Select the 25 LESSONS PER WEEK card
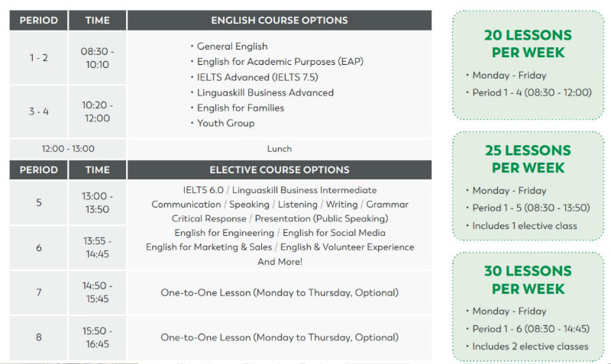 528,185
